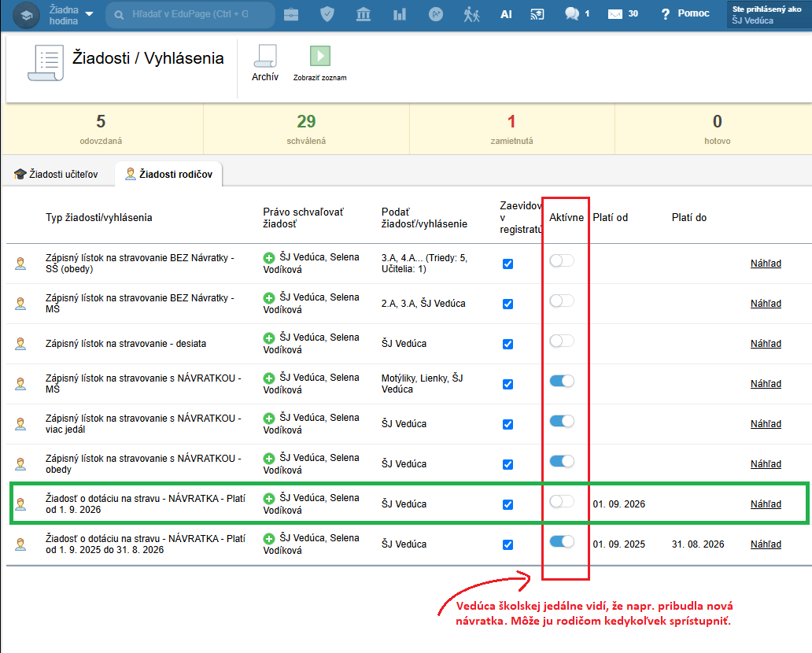Image resolution: width=812 pixels, height=653 pixels.
Task: Click green plus in BEZ Návratky SŠ row
Action: click(x=269, y=258)
